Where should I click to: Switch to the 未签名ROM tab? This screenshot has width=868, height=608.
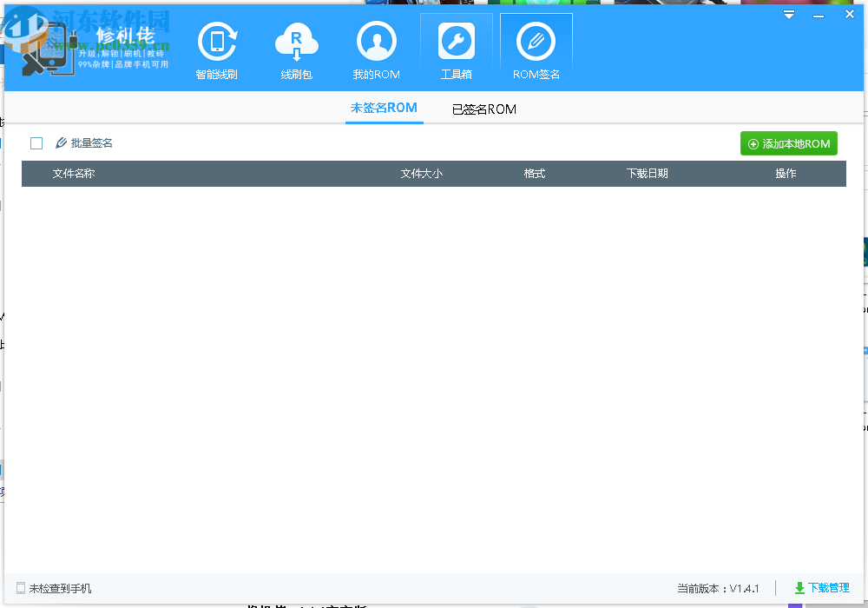385,108
